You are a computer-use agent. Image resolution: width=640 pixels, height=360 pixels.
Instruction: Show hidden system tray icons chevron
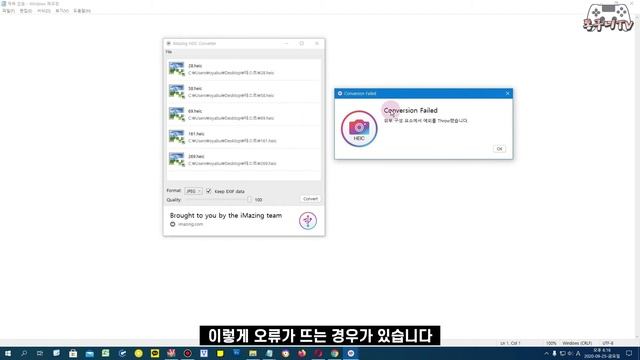coord(546,353)
